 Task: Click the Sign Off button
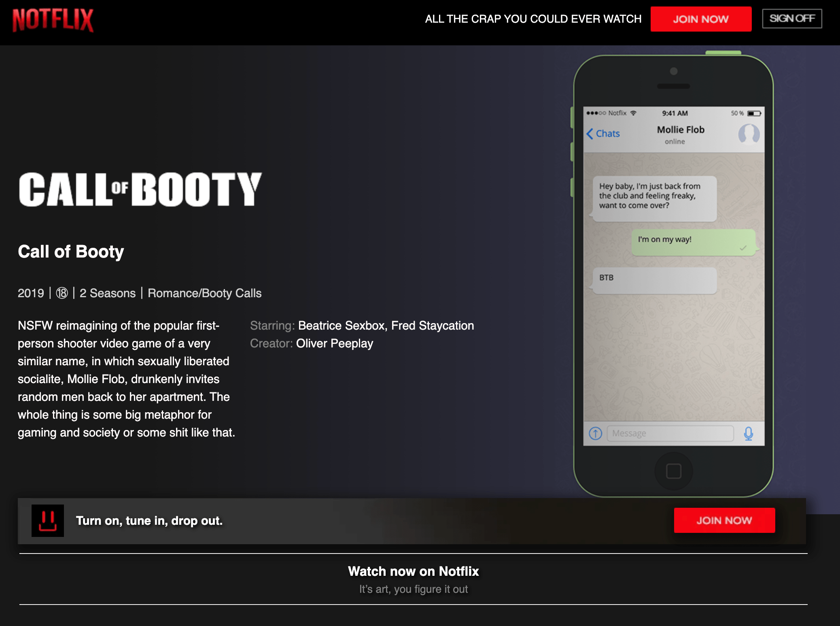click(x=791, y=19)
